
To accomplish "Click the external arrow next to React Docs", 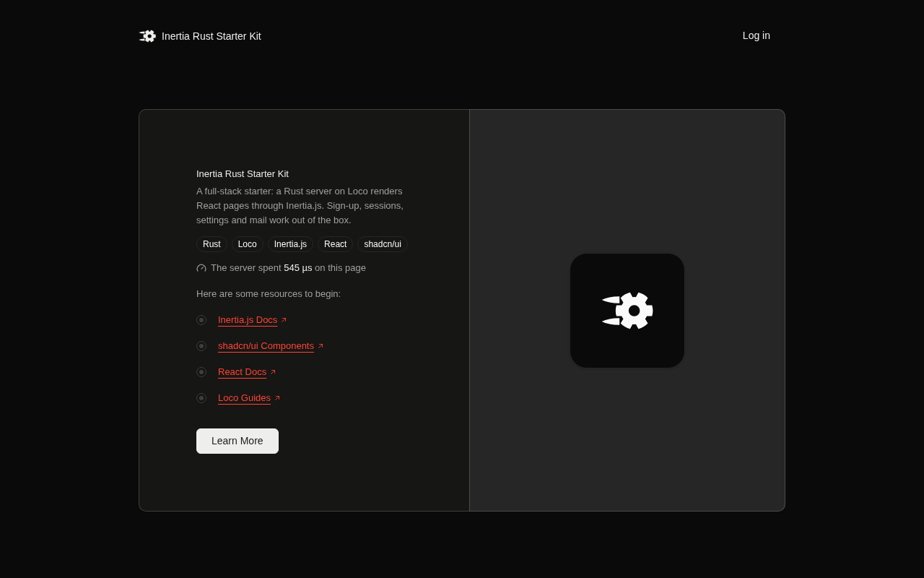I will (x=273, y=372).
